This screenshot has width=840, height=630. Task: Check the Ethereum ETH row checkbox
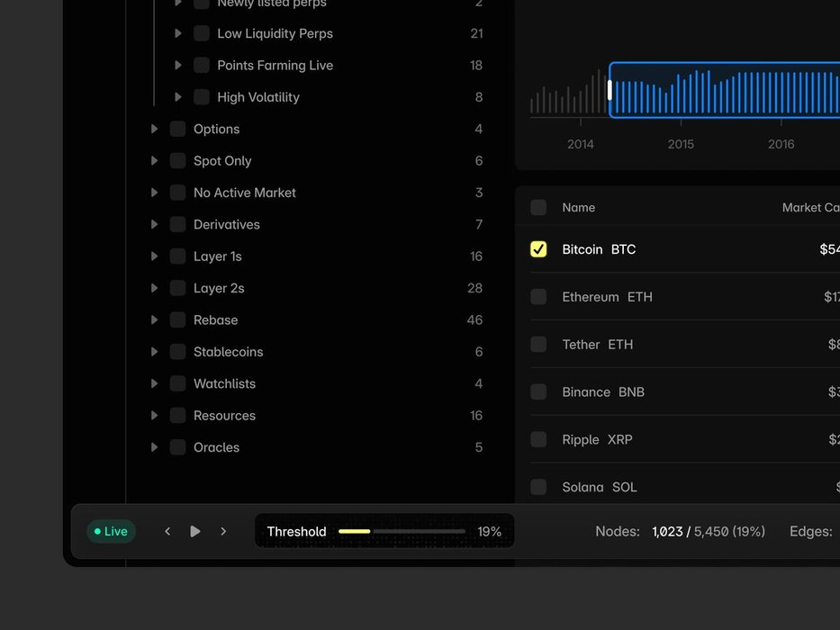[538, 297]
